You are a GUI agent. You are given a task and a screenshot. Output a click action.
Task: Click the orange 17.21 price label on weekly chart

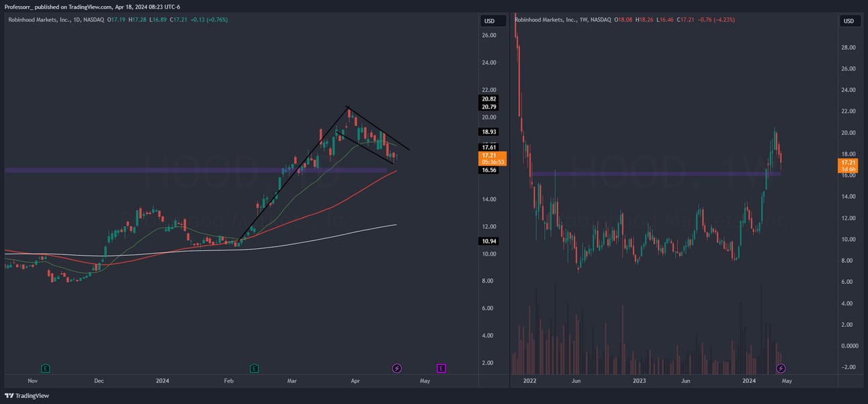point(848,166)
